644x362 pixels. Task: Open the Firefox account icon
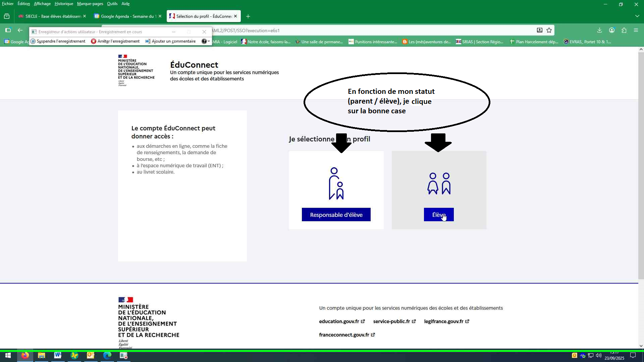[612, 31]
